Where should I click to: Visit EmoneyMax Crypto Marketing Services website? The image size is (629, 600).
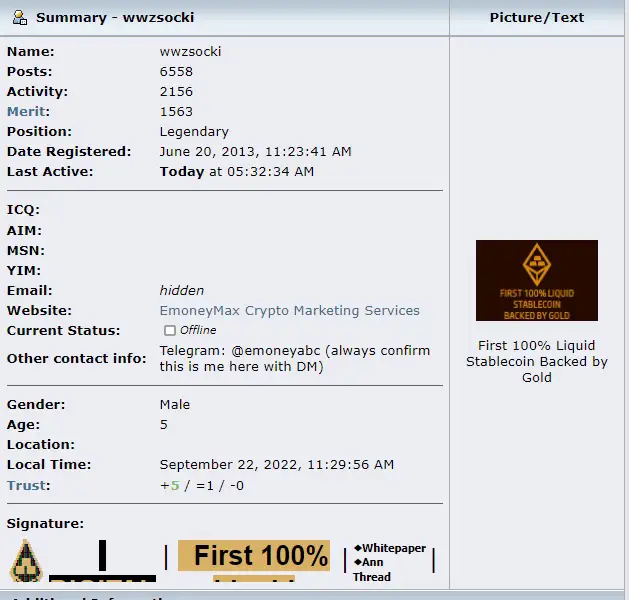(x=290, y=310)
